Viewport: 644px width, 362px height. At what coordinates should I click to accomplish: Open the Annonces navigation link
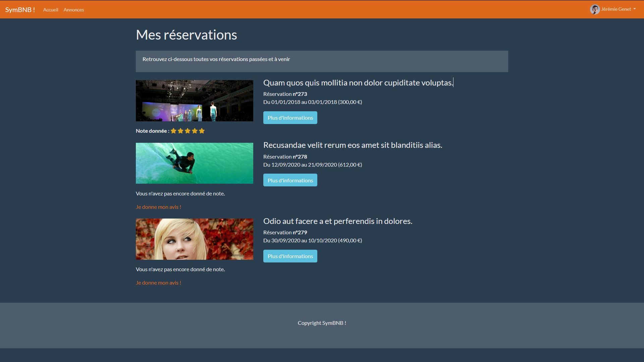pos(74,10)
